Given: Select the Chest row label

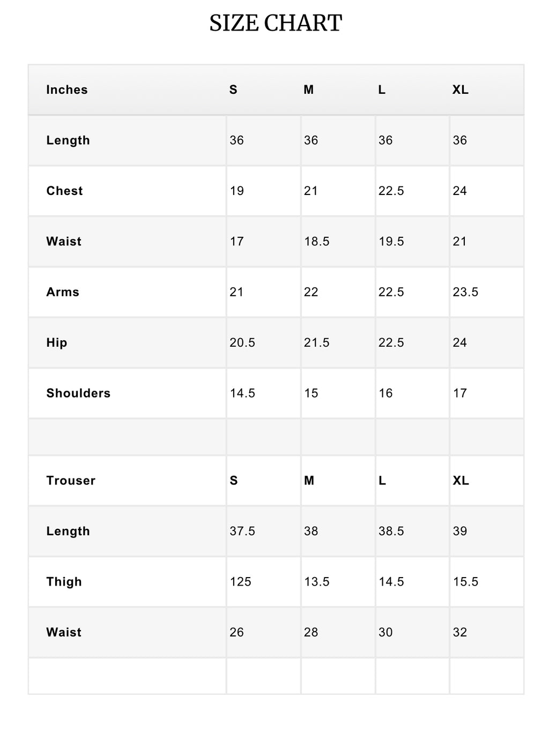Looking at the screenshot, I should click(x=64, y=191).
